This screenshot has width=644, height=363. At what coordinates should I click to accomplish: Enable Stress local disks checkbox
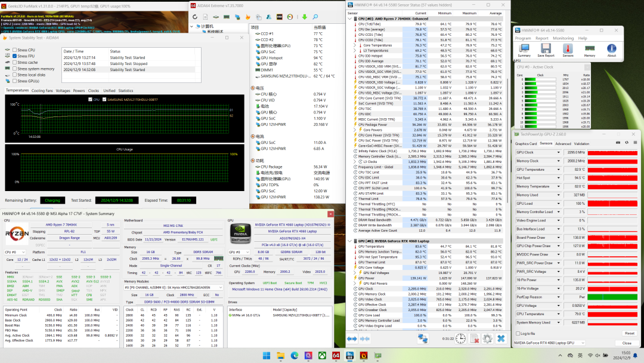(15, 75)
